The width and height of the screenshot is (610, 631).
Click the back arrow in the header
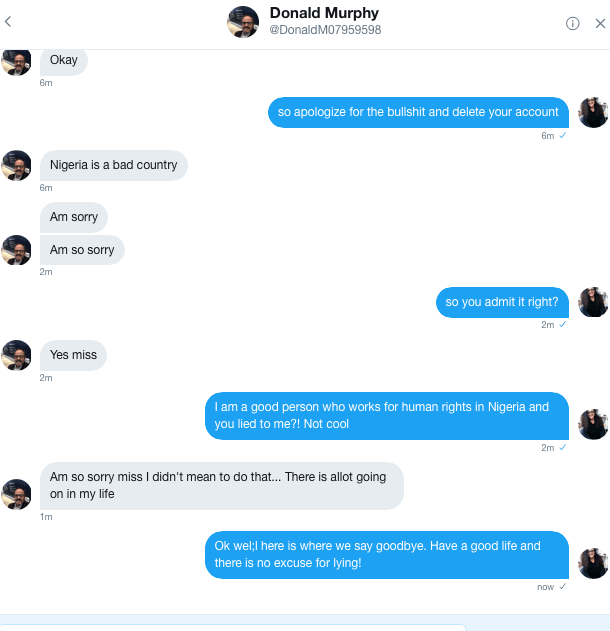(x=9, y=22)
